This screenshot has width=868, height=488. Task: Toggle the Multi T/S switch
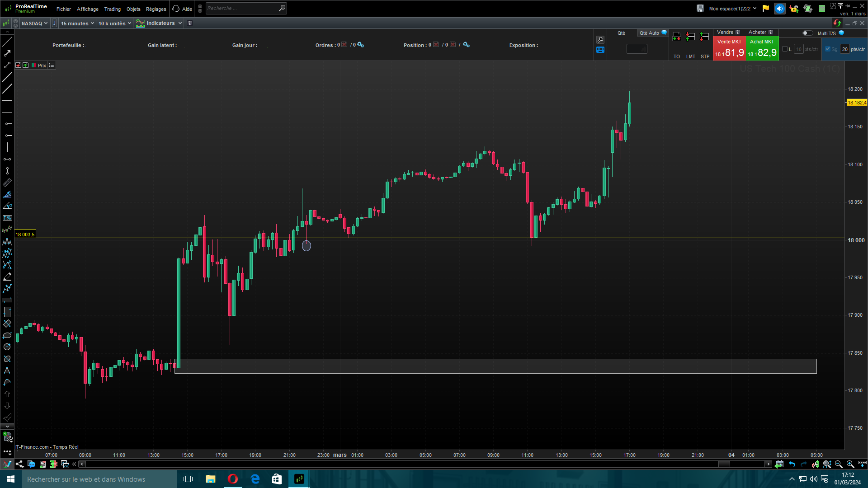(807, 33)
